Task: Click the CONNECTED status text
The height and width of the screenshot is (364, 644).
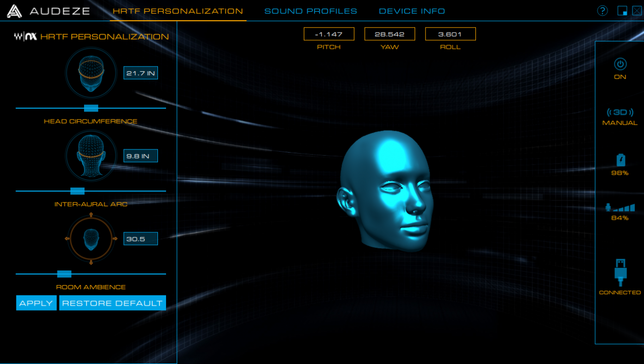Action: click(620, 293)
